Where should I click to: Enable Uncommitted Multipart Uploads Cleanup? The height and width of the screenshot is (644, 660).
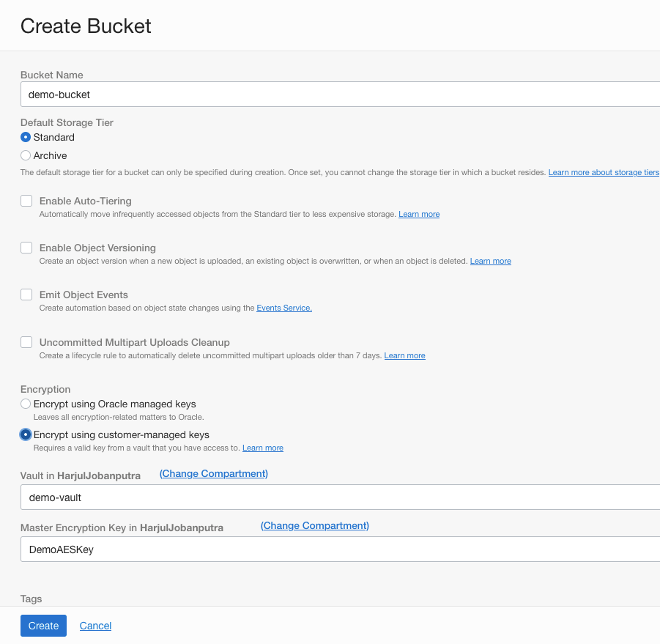click(26, 341)
